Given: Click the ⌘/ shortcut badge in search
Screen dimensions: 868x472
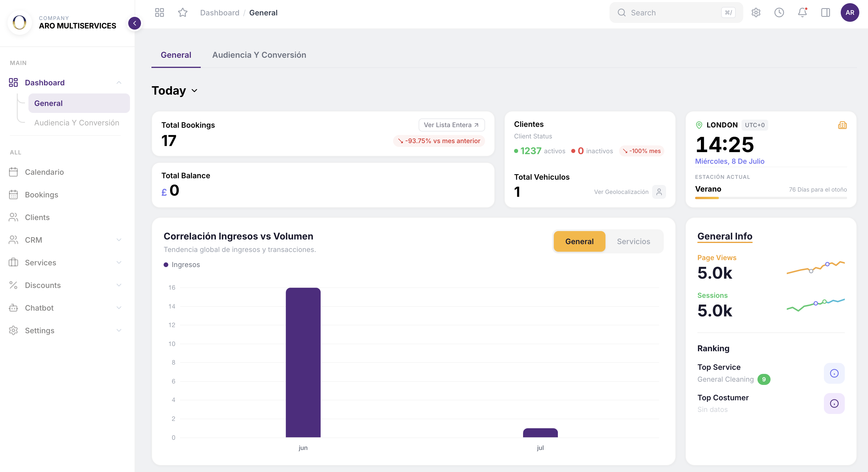Looking at the screenshot, I should coord(728,13).
